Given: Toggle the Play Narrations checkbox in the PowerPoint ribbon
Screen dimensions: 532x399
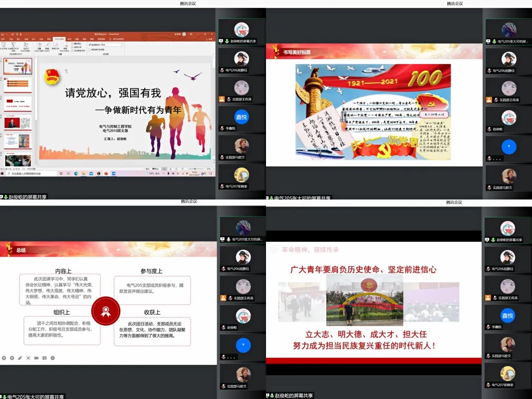Looking at the screenshot, I should pyautogui.click(x=72, y=44).
